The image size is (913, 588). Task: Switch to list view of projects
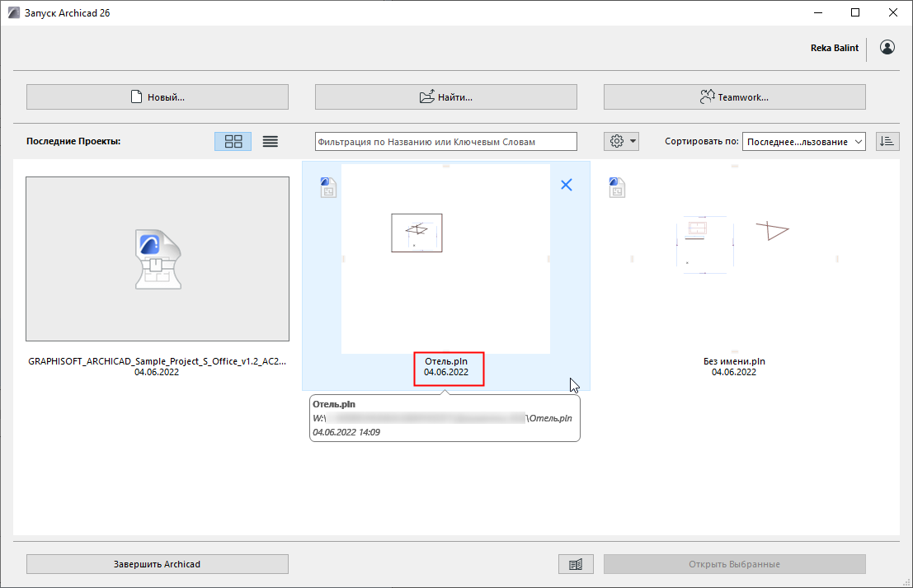point(271,142)
